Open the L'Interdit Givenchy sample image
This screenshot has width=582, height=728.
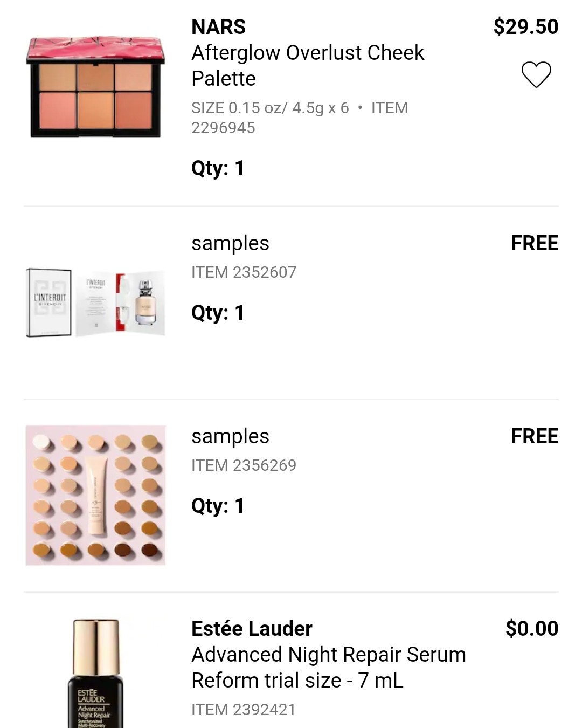point(95,303)
